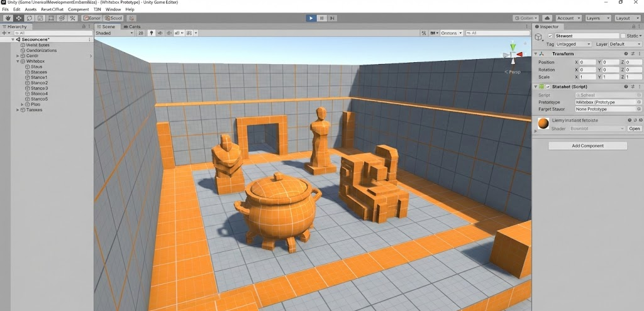Click the Pause button
This screenshot has width=644, height=311.
pyautogui.click(x=322, y=18)
